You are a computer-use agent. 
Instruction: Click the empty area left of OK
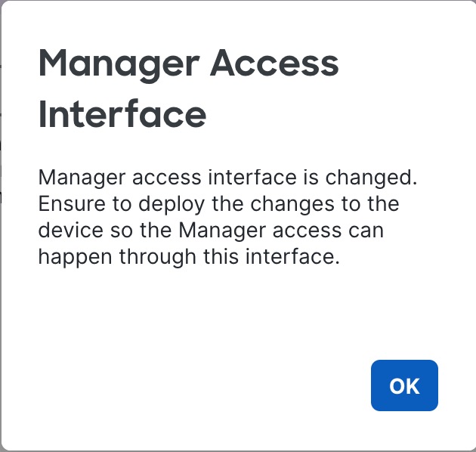(227, 385)
